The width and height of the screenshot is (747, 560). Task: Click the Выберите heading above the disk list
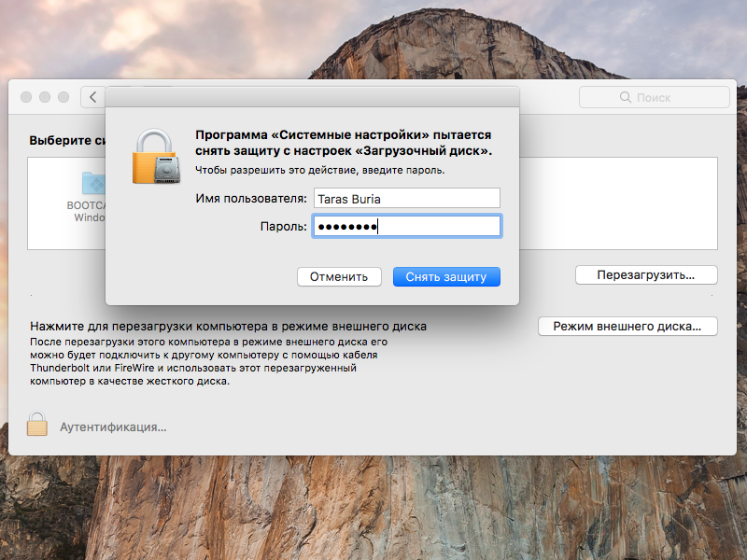point(65,141)
